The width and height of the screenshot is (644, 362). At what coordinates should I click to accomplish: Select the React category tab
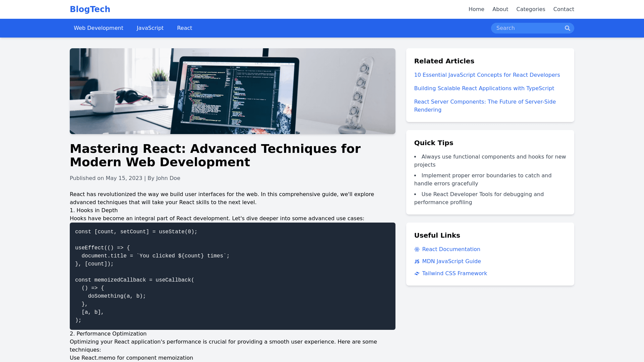click(184, 28)
